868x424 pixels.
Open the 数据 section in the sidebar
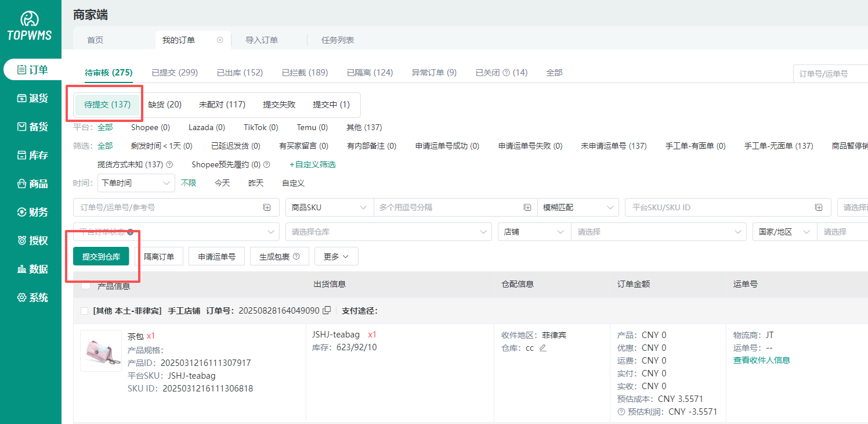(32, 268)
